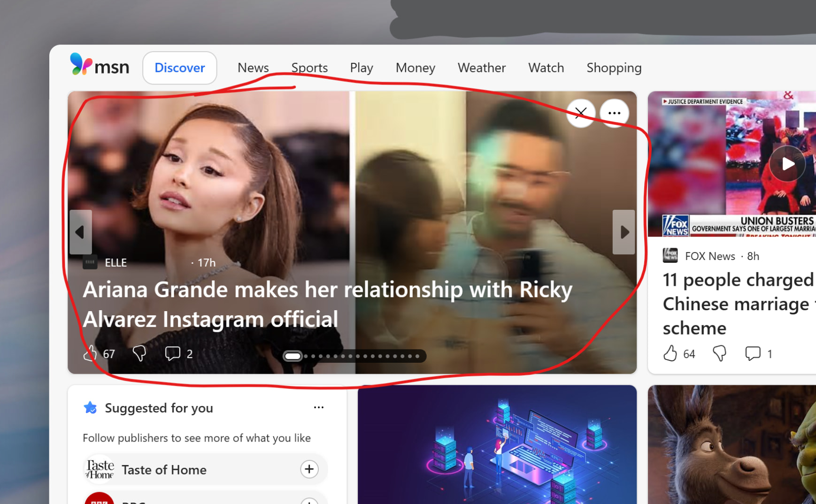Open the 11 people charged headline
The image size is (816, 504).
pos(739,304)
